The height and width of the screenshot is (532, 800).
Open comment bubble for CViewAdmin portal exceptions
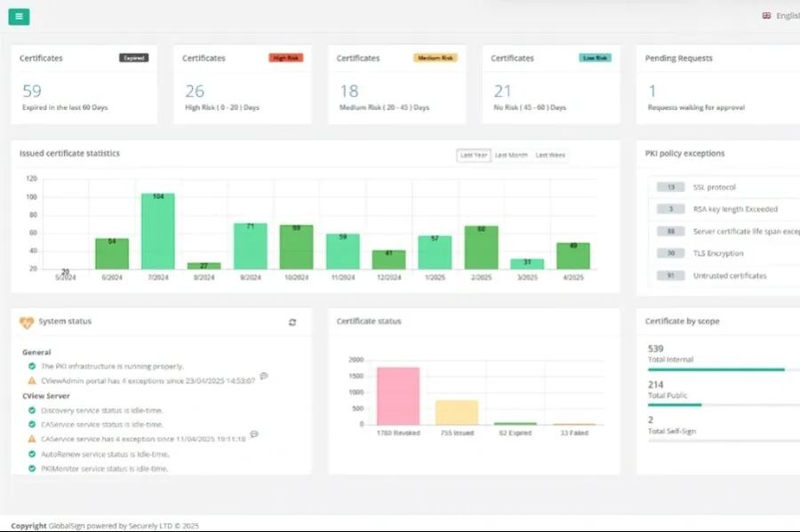264,376
